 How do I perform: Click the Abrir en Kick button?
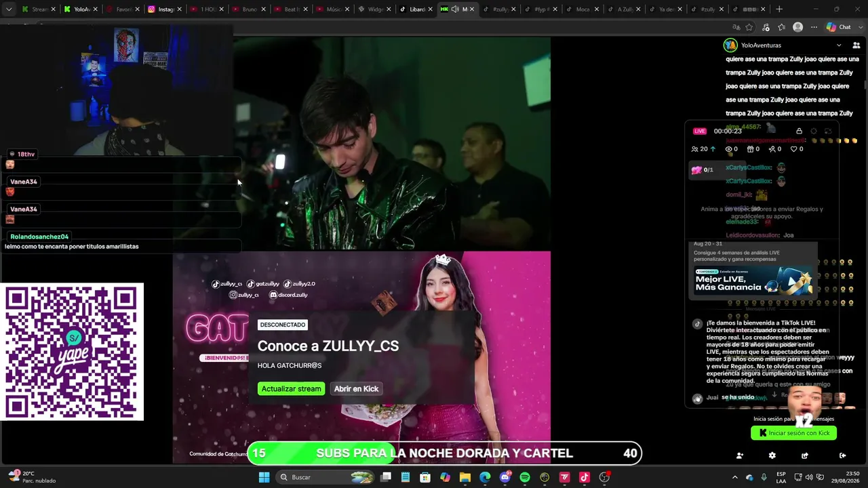point(356,388)
